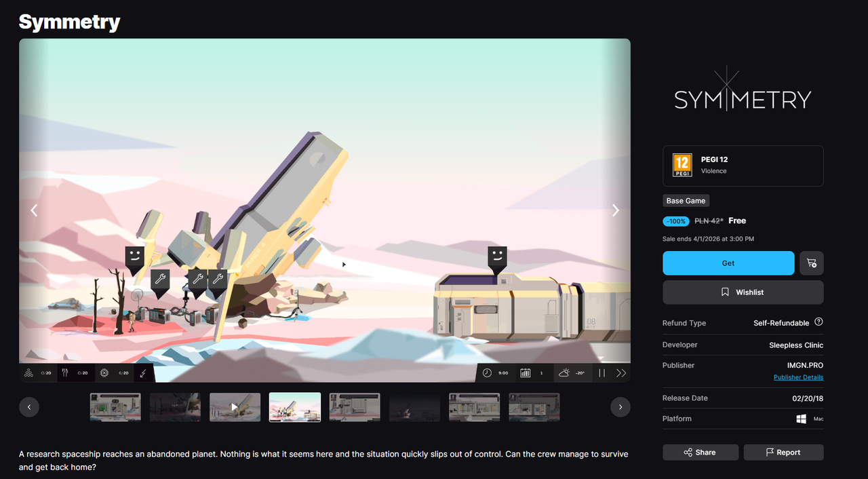Viewport: 868px width, 479px height.
Task: Open the seventh screenshot thumbnail
Action: tap(474, 407)
